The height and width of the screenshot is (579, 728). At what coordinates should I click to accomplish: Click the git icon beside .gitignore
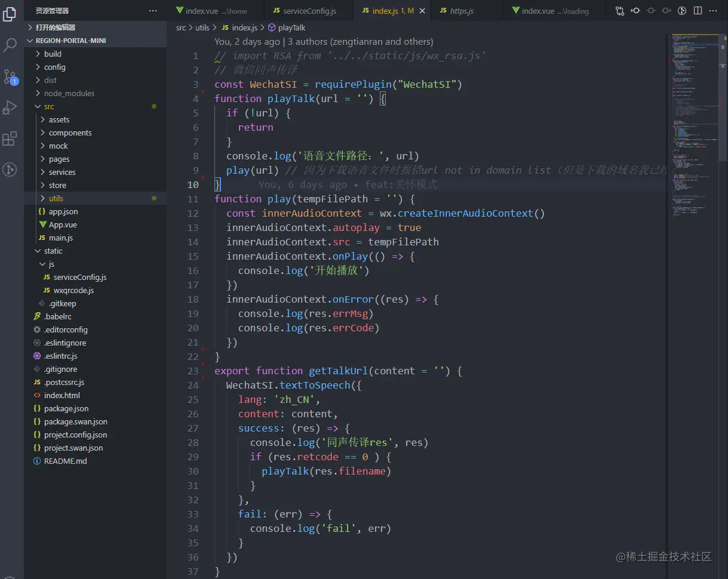point(37,369)
